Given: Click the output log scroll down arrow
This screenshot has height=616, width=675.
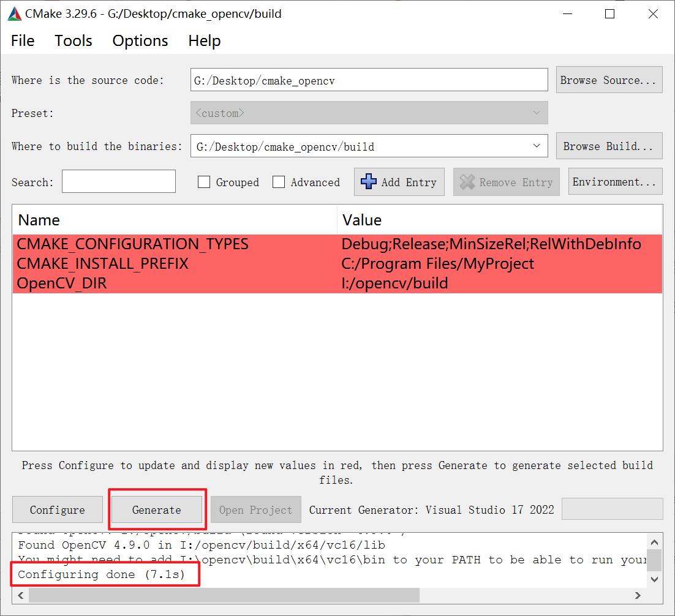Looking at the screenshot, I should [654, 579].
